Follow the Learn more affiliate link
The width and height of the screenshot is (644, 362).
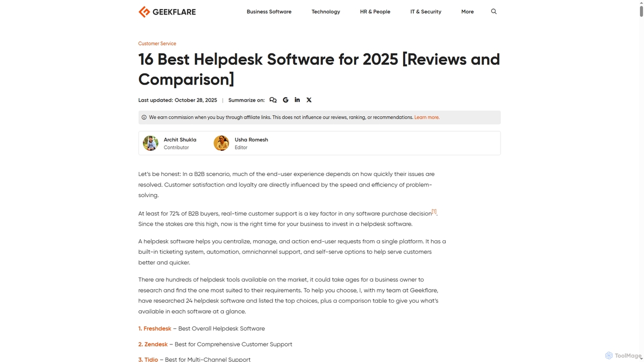427,118
